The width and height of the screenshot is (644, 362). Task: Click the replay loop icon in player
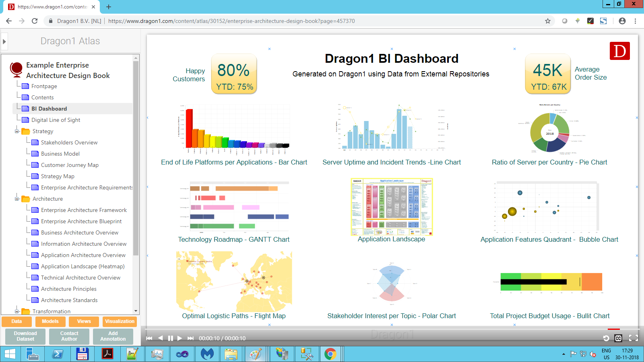(x=606, y=338)
